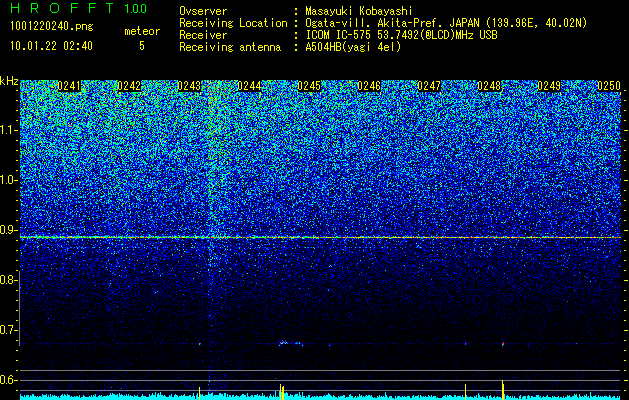The height and width of the screenshot is (400, 629).
Task: Click the 0.7 kHz axis label
Action: point(9,330)
